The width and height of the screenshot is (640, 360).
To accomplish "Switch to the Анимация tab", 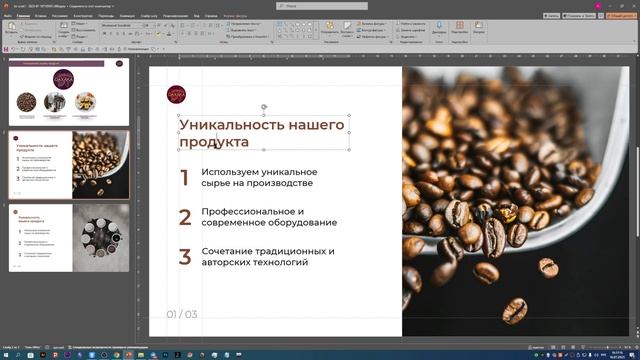I will click(x=127, y=16).
